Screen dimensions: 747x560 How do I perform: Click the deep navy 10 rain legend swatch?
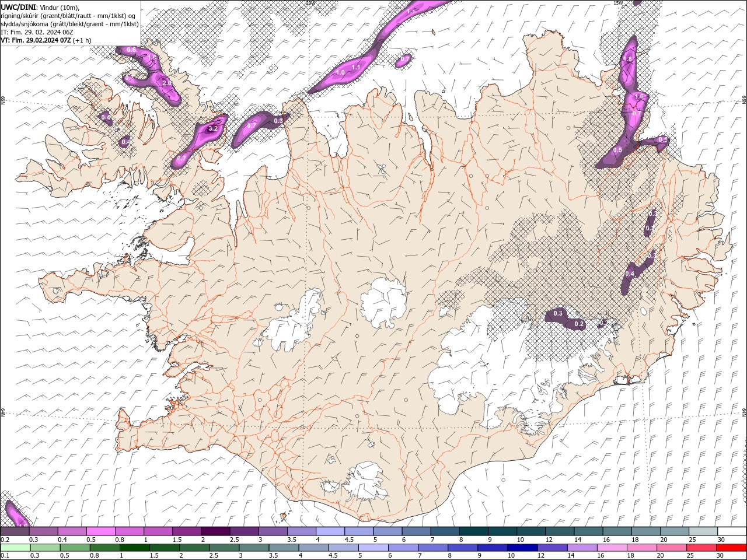(522, 548)
